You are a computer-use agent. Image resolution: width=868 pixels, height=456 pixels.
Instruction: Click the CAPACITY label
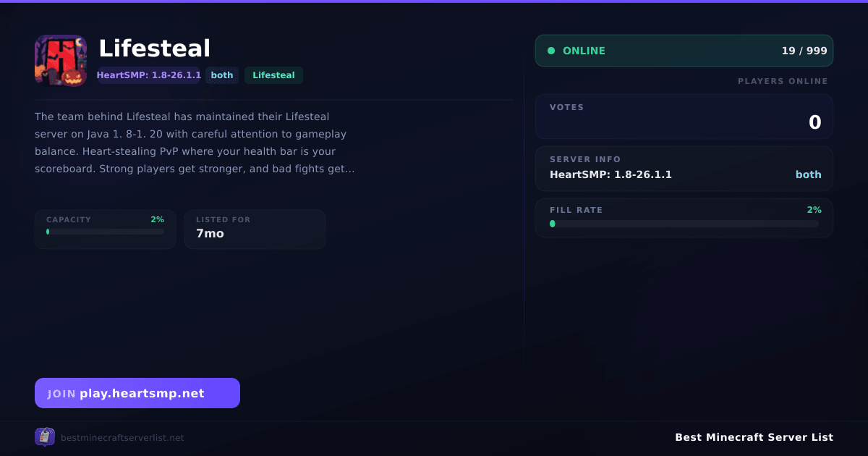click(x=69, y=219)
